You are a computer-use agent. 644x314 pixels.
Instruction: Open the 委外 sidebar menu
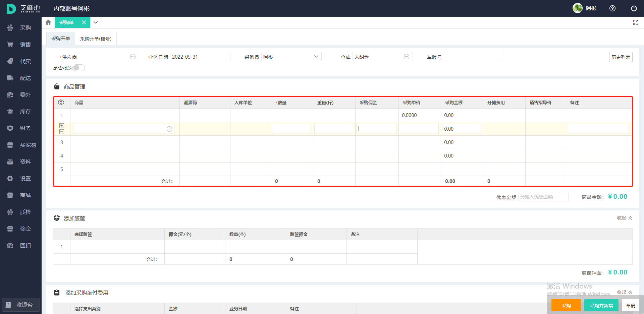[x=21, y=95]
